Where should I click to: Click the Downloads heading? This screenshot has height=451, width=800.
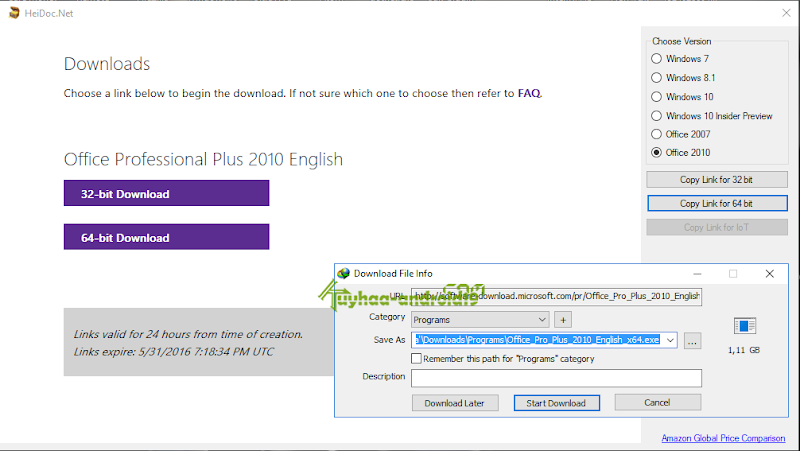(x=107, y=64)
